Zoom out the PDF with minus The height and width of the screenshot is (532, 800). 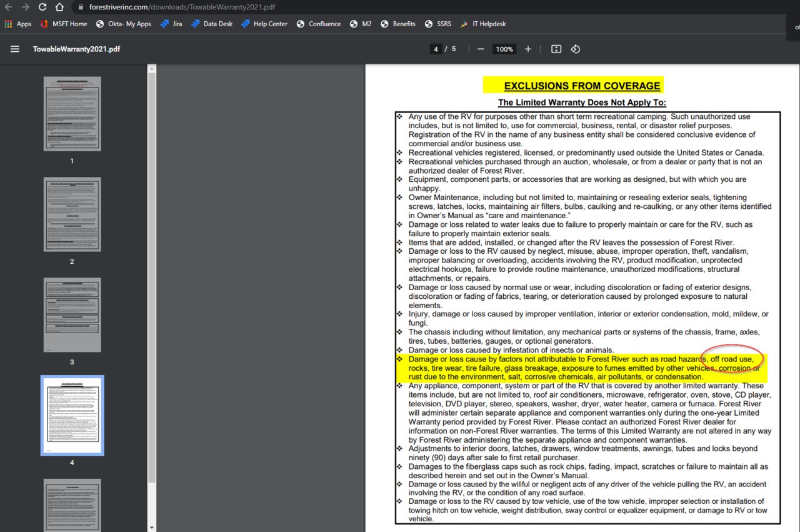tap(481, 49)
